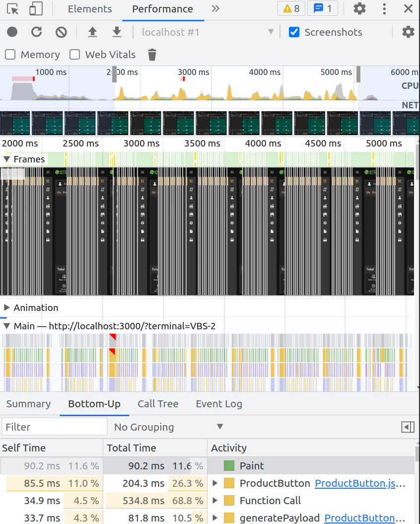Expand the generatePayload activity row
Viewport: 420px width, 524px height.
(x=215, y=518)
